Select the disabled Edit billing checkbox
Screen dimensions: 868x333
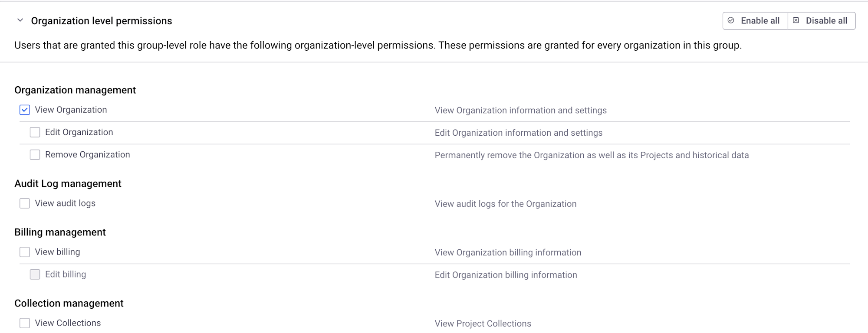(35, 274)
